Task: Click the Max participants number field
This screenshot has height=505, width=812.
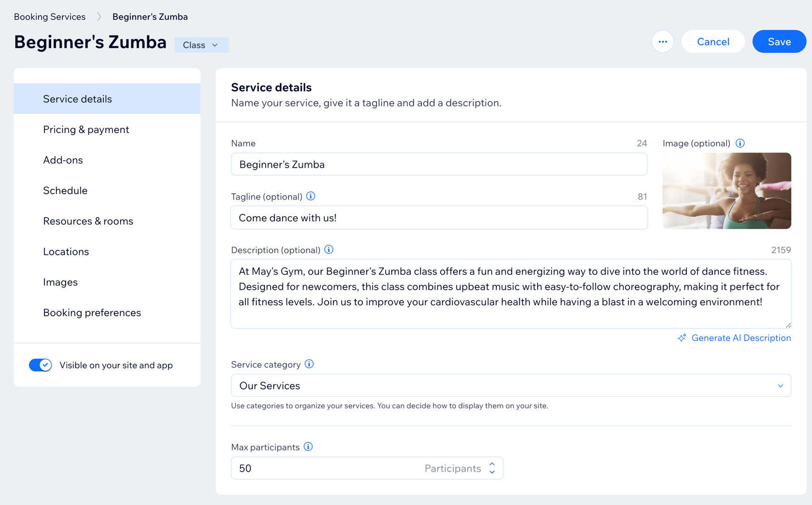Action: coord(367,468)
